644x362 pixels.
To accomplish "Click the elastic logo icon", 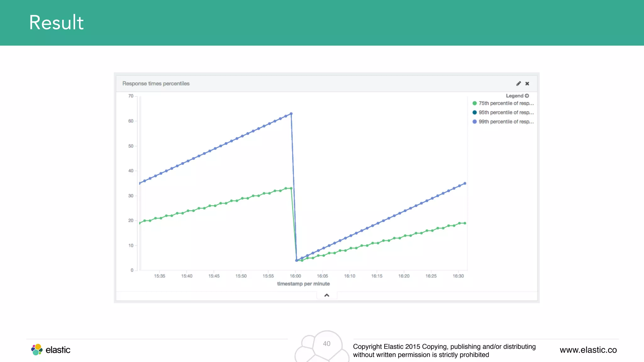I will [37, 349].
